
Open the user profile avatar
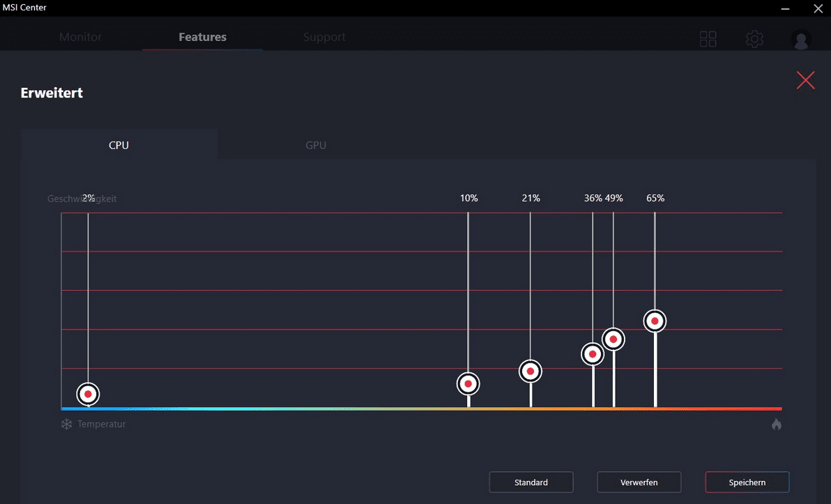tap(801, 39)
